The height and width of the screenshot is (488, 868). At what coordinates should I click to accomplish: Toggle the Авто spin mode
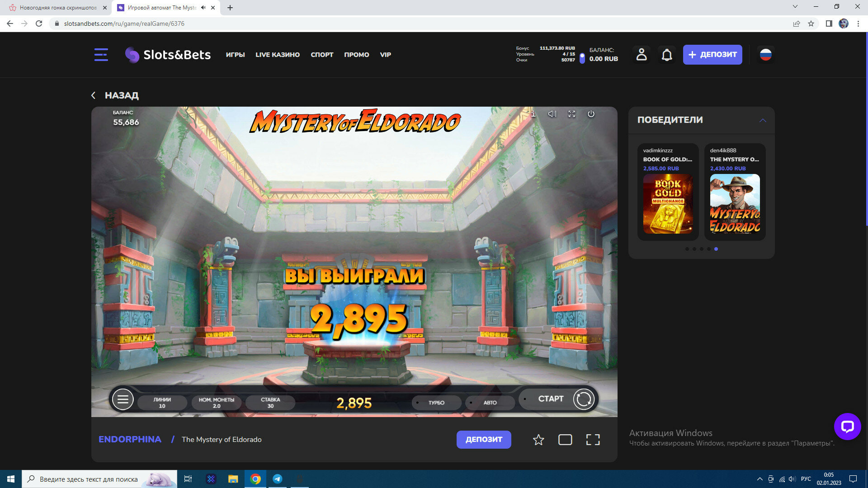click(490, 403)
